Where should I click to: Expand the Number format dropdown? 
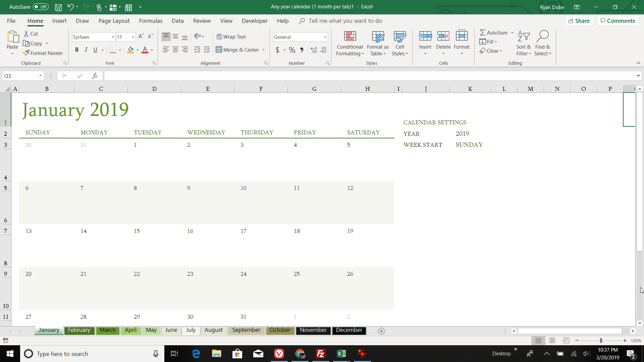[325, 37]
